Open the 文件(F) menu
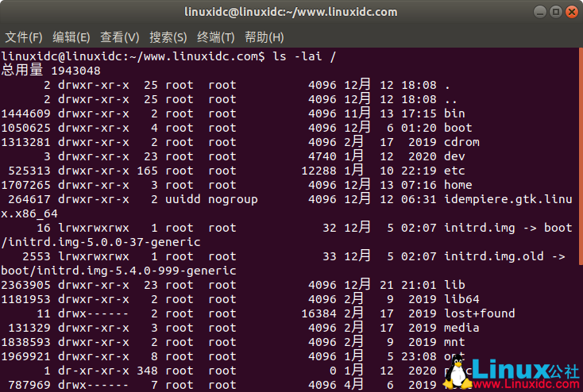The width and height of the screenshot is (583, 392). click(x=24, y=37)
